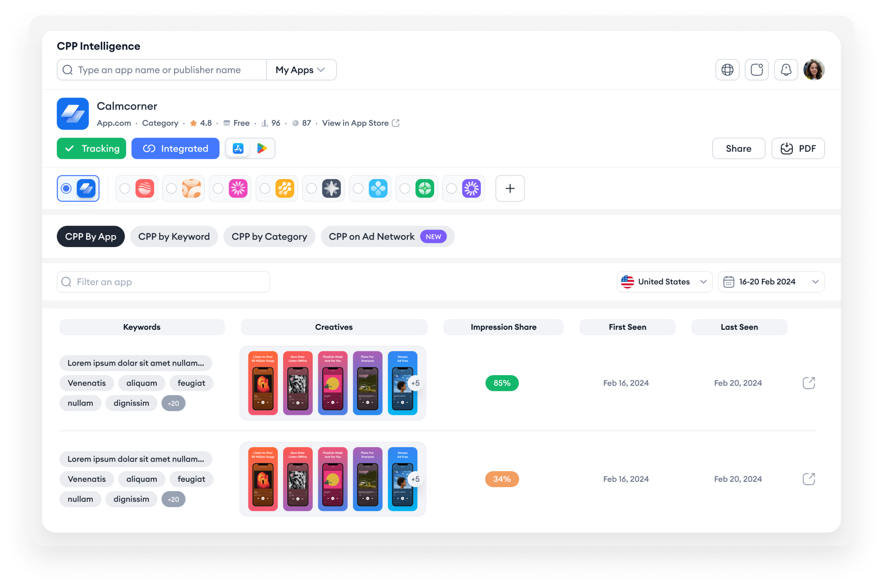
Task: Click Venenatis keyword chip in the 85% row
Action: click(x=87, y=383)
